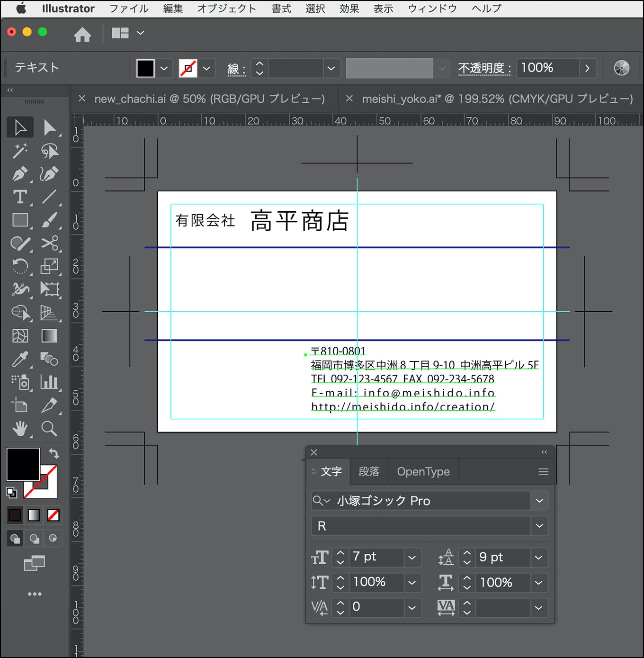Image resolution: width=644 pixels, height=658 pixels.
Task: Select the Gradient tool
Action: coord(49,336)
